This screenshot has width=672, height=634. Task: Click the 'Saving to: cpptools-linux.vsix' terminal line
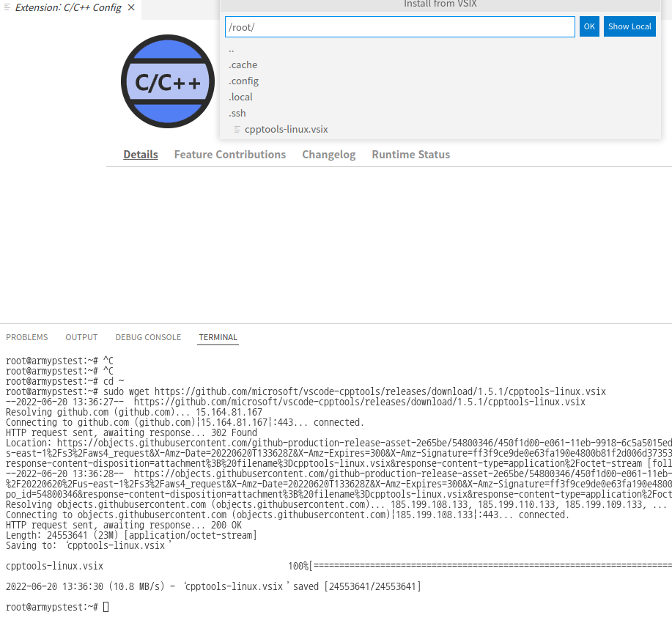click(x=88, y=546)
